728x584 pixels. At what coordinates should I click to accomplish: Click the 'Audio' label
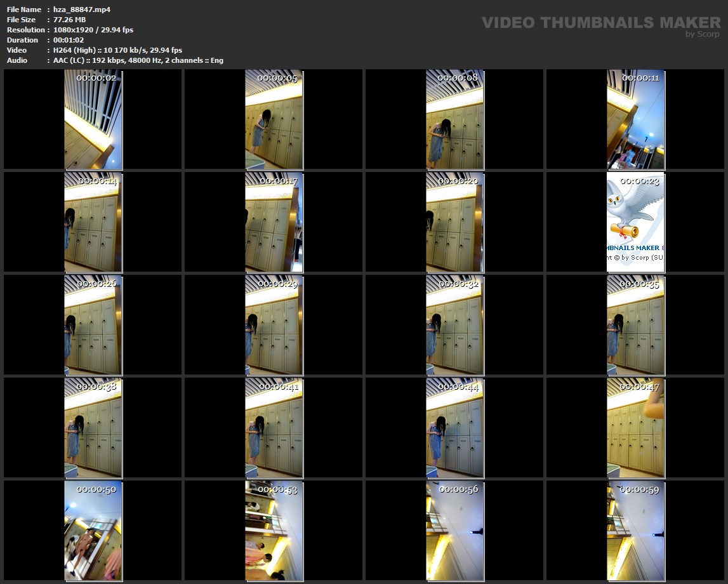click(x=17, y=60)
